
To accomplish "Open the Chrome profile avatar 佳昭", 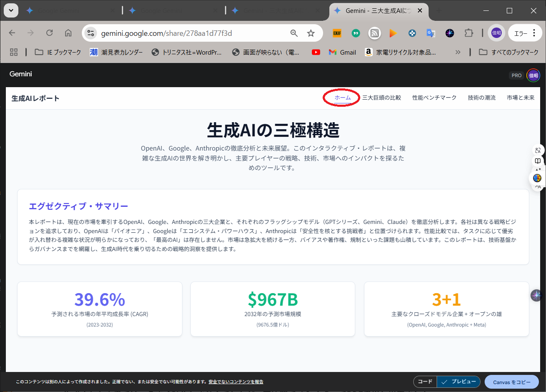I will [x=496, y=33].
